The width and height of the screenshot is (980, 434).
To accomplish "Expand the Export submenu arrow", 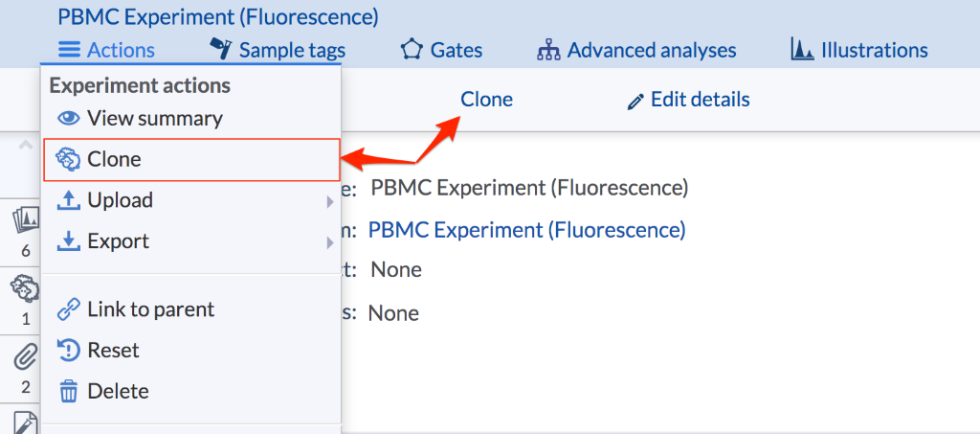I will 330,242.
